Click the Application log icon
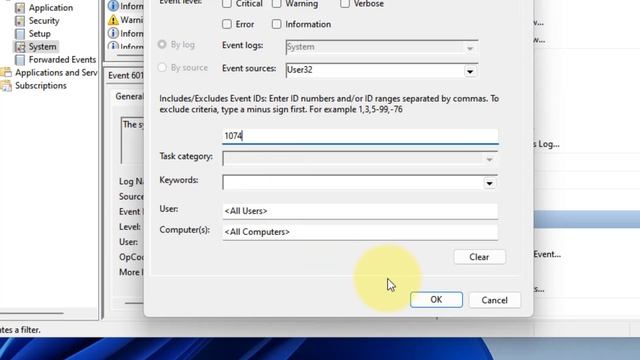Viewport: 640px width, 360px height. point(20,8)
